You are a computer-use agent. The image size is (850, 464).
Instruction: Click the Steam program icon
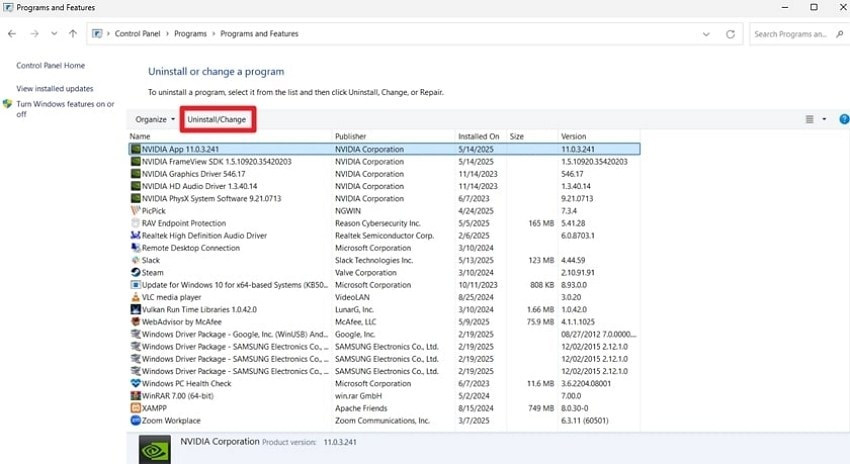pos(136,273)
